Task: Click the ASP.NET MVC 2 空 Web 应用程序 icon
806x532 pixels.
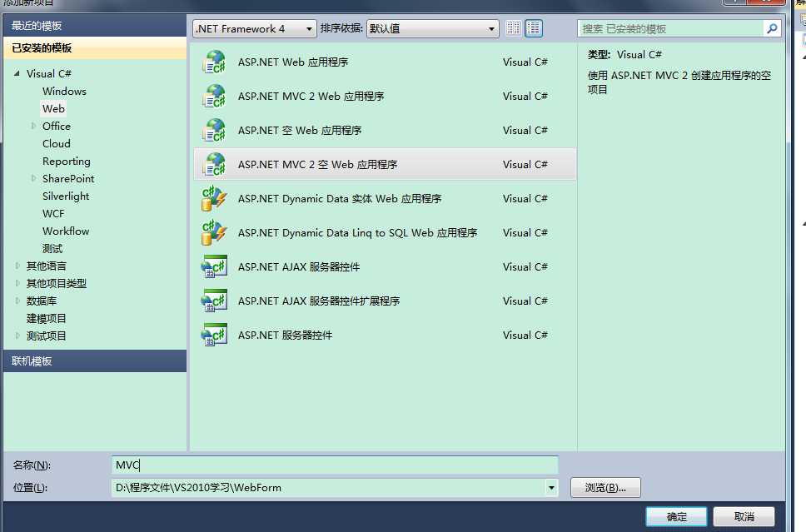Action: [x=214, y=165]
